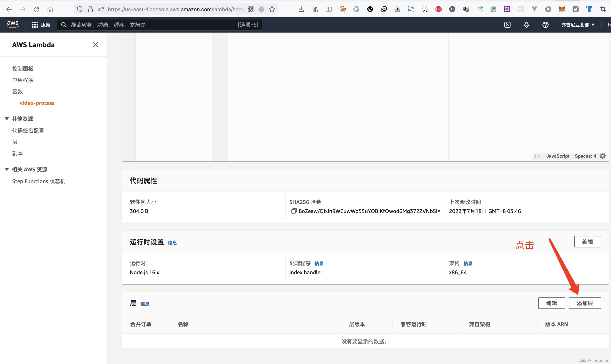Open 函数 in the sidebar
The height and width of the screenshot is (364, 611).
pos(18,91)
